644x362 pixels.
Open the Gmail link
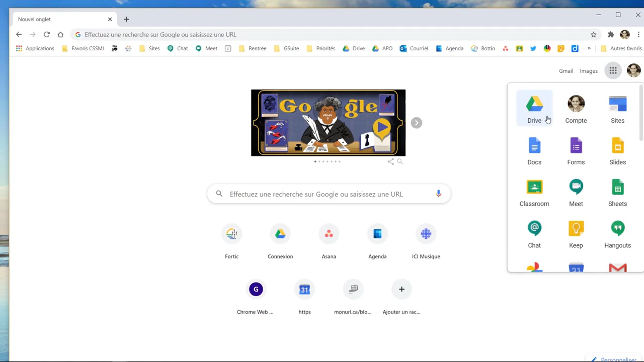pyautogui.click(x=566, y=71)
